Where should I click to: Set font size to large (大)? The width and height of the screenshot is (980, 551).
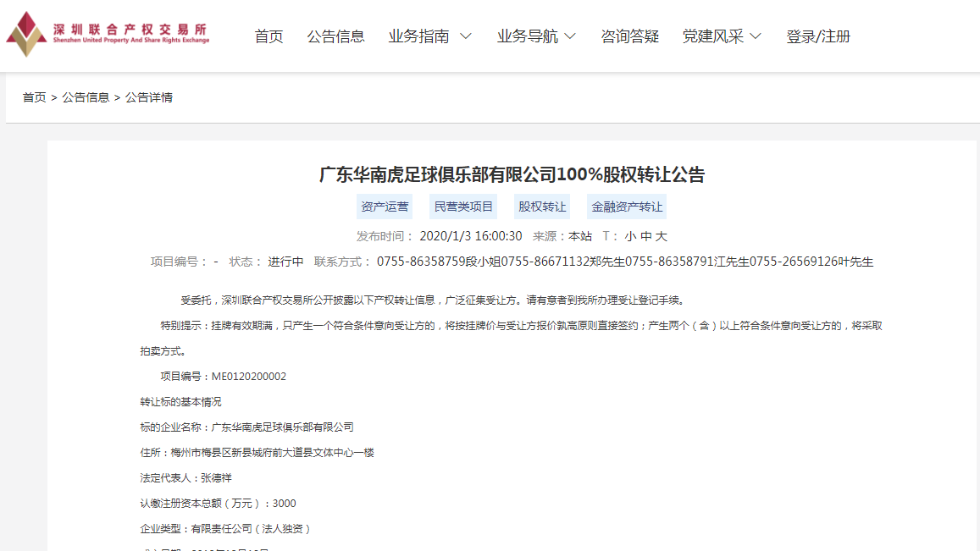click(662, 236)
